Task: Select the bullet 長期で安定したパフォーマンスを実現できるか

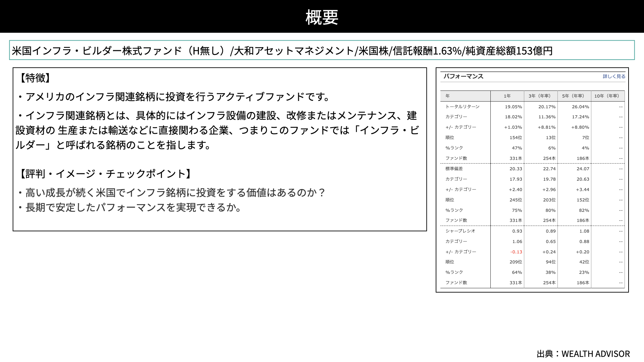Action: (130, 207)
